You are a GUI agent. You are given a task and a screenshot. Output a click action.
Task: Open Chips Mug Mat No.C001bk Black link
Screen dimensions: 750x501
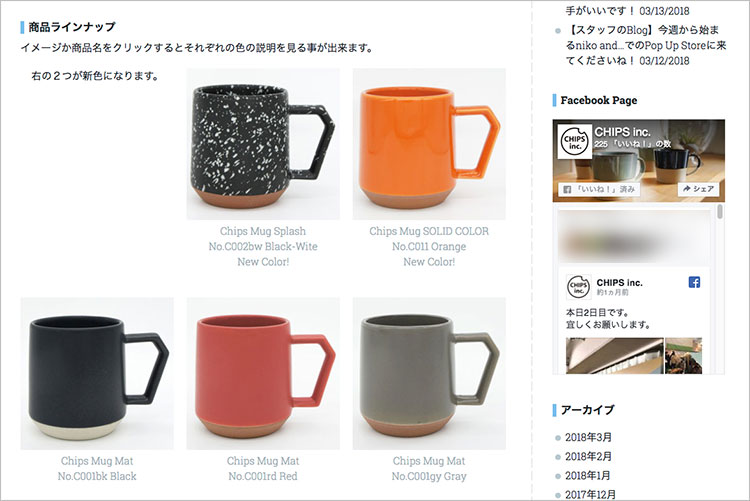97,468
